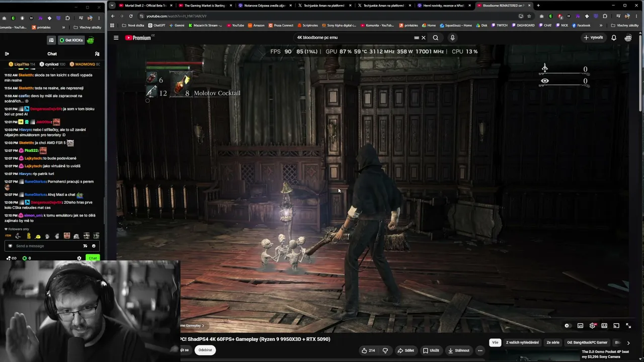Save the video with Uložit
The width and height of the screenshot is (644, 362).
point(431,350)
